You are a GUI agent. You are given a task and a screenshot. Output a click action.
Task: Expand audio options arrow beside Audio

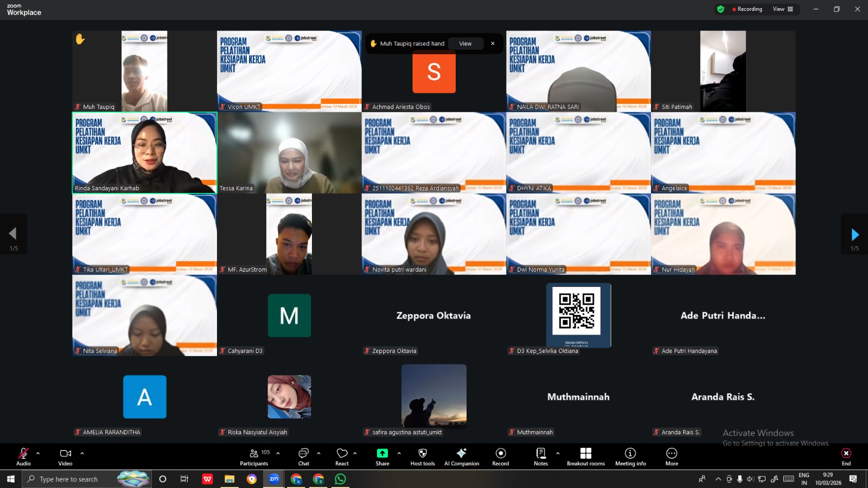38,453
